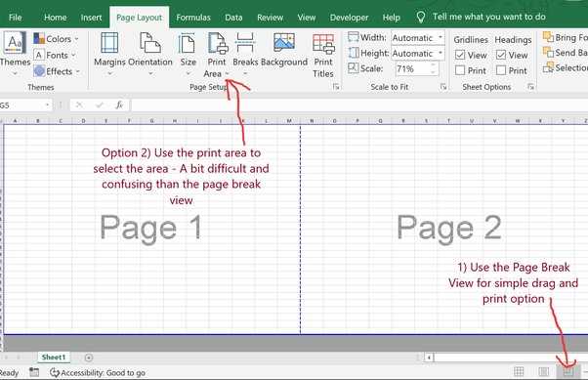Open the Selection Pane
The height and width of the screenshot is (380, 588).
tap(566, 67)
